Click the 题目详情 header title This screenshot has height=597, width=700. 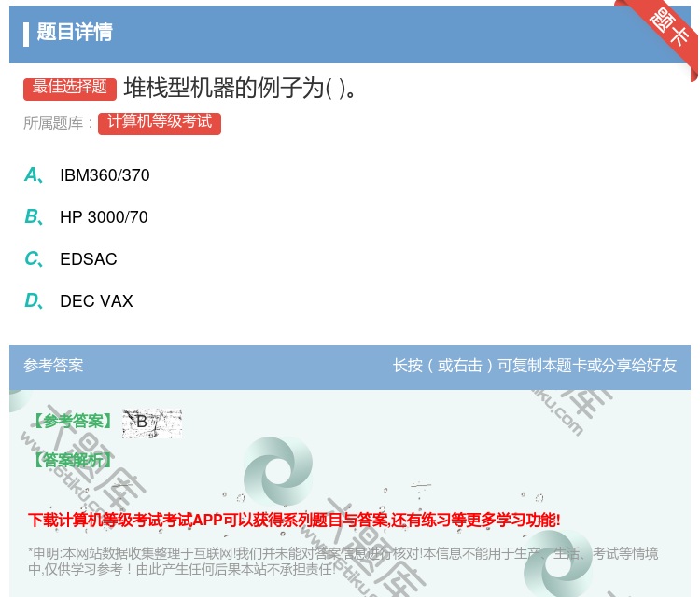[75, 32]
